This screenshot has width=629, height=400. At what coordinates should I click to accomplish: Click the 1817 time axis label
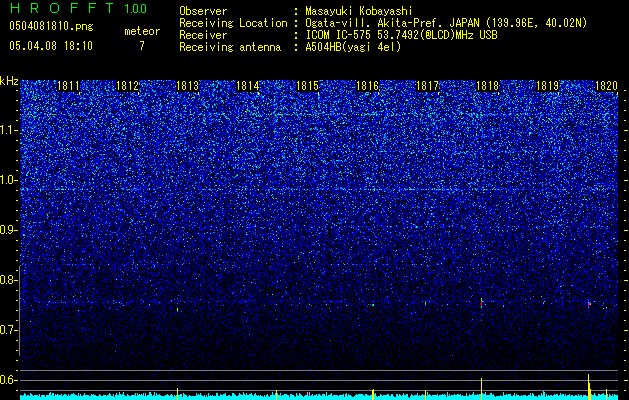click(427, 86)
